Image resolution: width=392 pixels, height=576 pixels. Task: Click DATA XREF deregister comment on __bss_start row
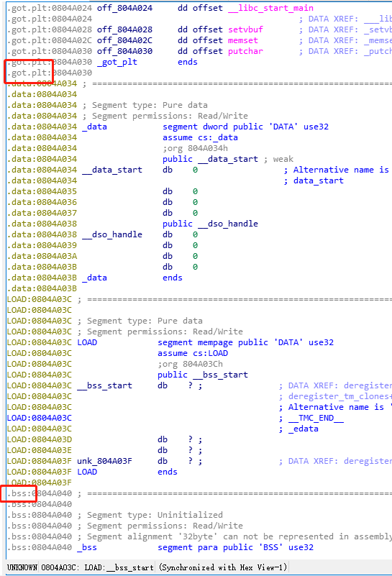pos(335,385)
